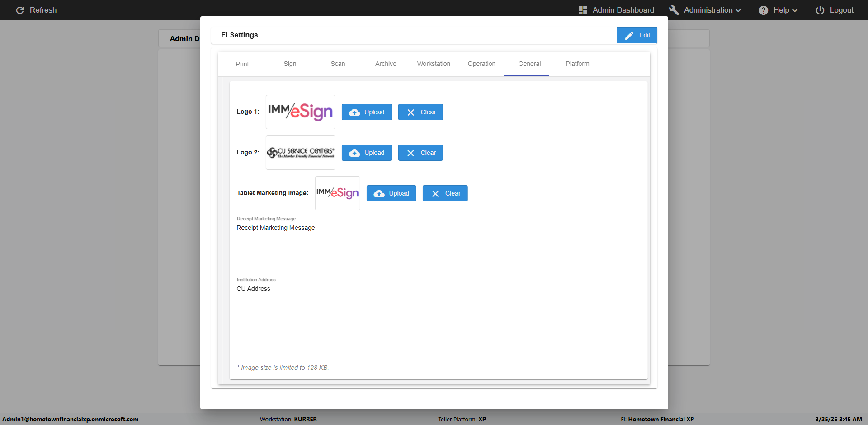The height and width of the screenshot is (425, 868).
Task: Click the FI Settings dialog title
Action: (x=240, y=35)
